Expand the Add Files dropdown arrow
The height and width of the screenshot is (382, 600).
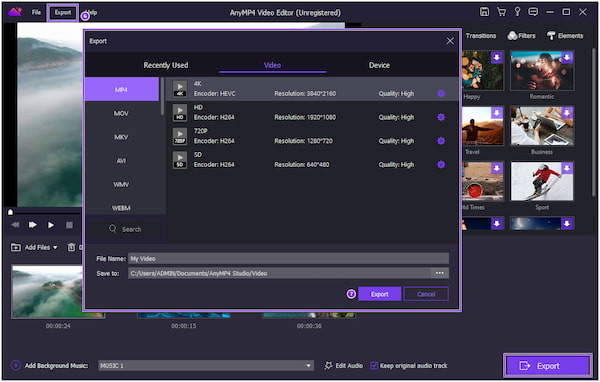[x=55, y=248]
